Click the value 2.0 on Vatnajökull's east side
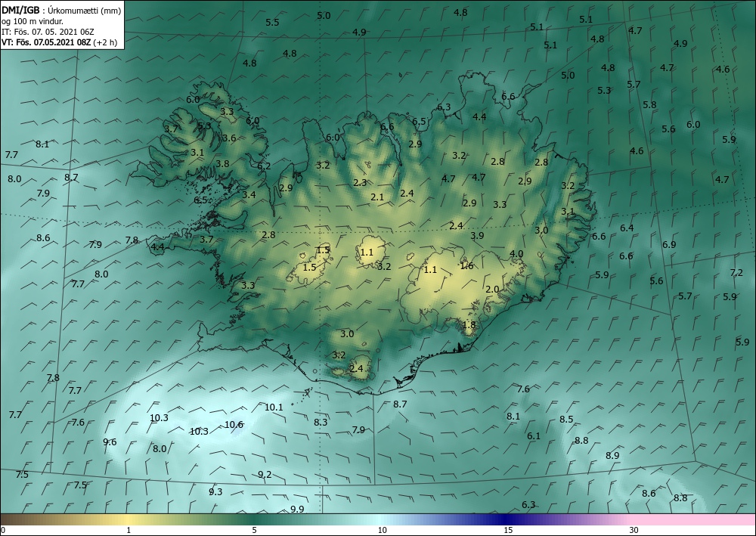 492,290
